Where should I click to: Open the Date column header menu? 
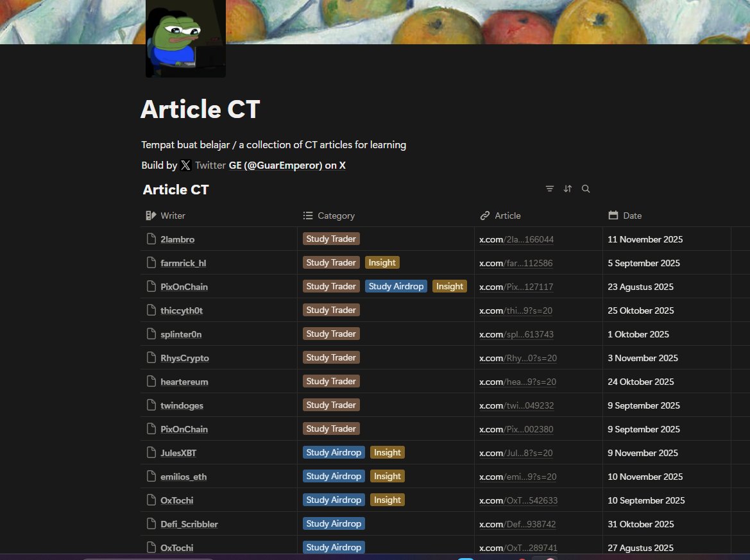631,216
